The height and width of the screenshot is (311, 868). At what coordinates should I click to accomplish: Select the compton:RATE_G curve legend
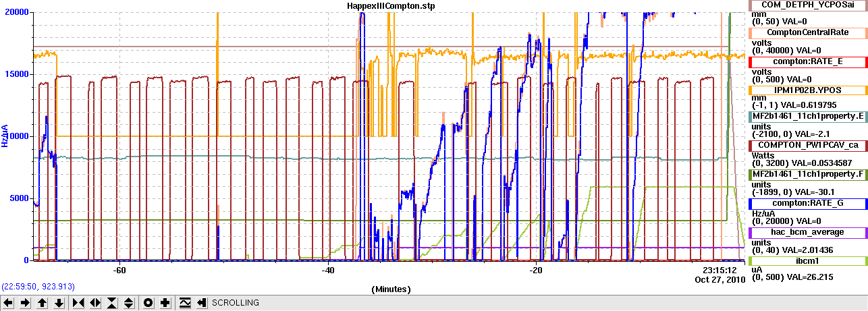pyautogui.click(x=808, y=202)
